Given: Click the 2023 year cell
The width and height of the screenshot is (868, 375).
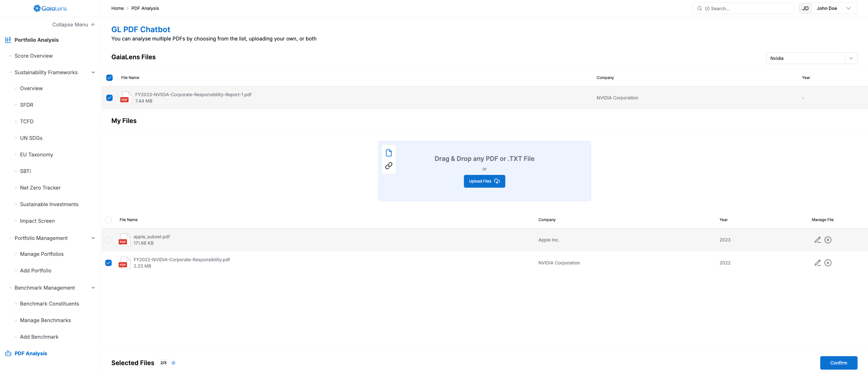Looking at the screenshot, I should pos(725,240).
